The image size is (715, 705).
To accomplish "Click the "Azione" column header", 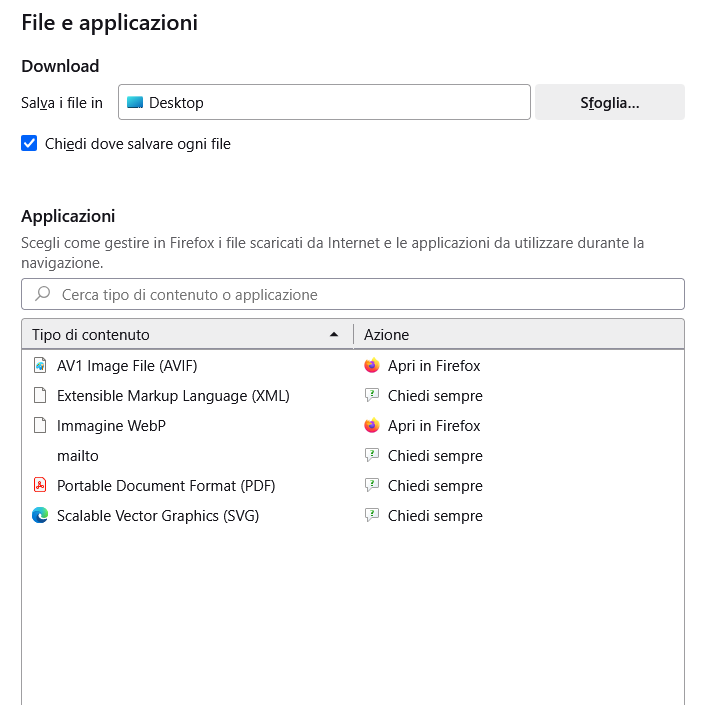I will coord(387,335).
